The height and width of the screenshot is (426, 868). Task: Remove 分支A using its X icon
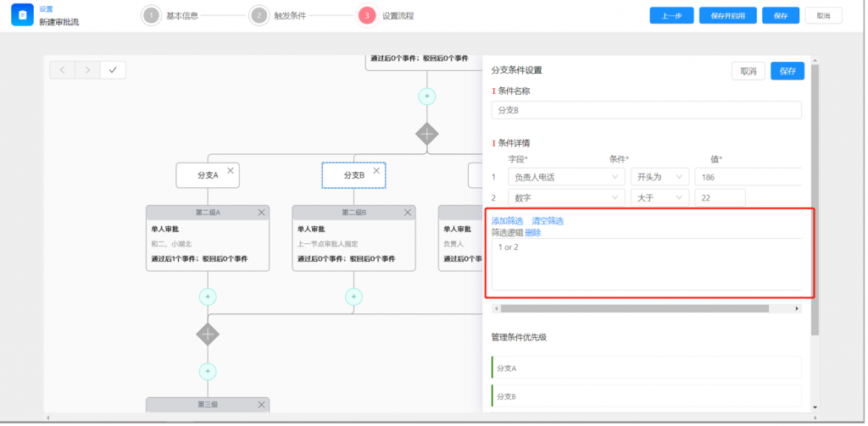231,170
